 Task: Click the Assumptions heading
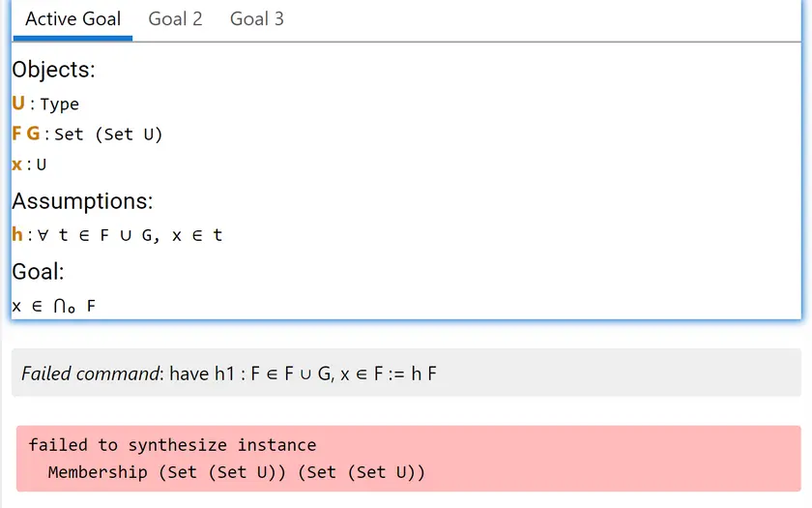pyautogui.click(x=83, y=201)
